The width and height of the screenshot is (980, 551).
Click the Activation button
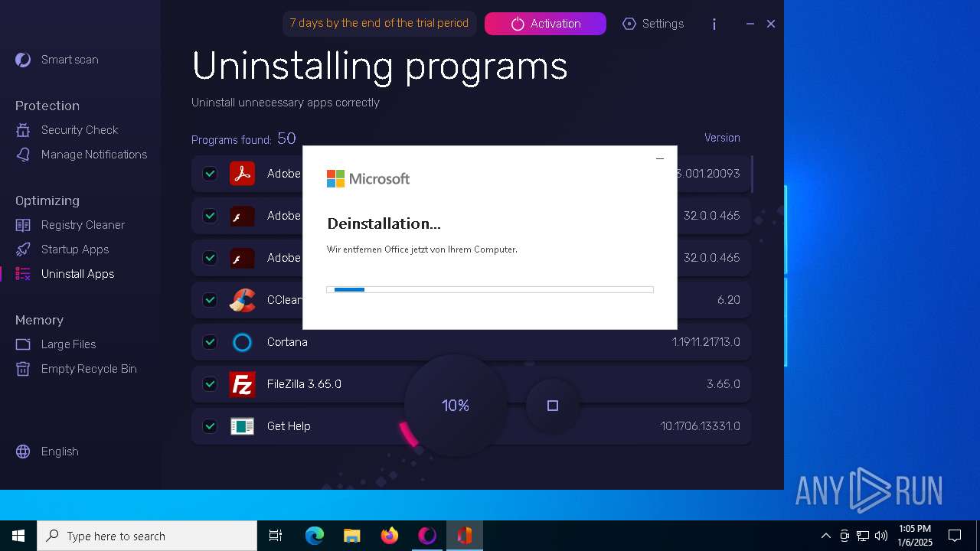click(x=545, y=24)
